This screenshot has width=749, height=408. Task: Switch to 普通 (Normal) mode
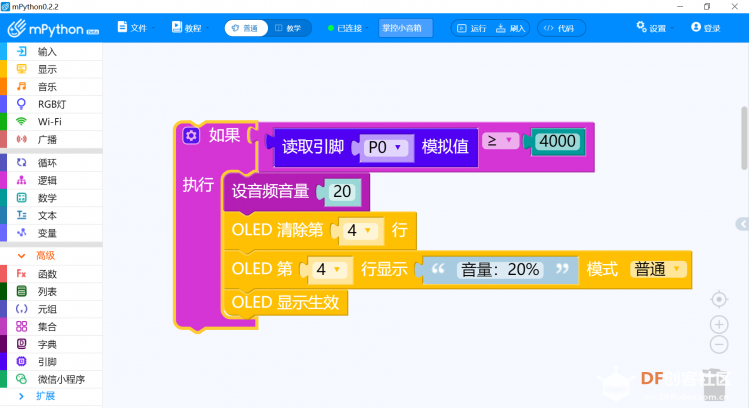tap(246, 28)
